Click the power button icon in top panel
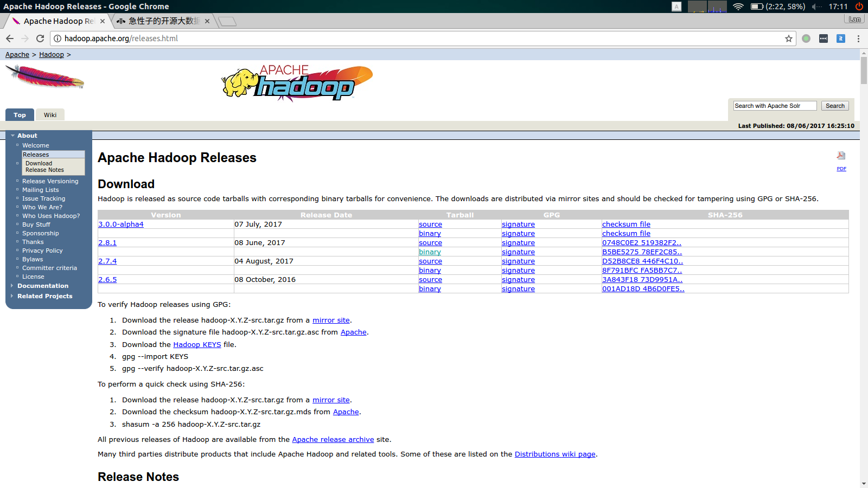This screenshot has height=488, width=868. [859, 7]
